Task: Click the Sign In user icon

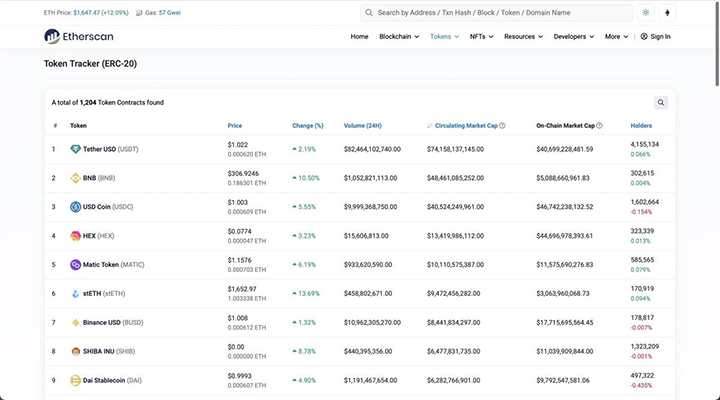Action: click(x=644, y=37)
